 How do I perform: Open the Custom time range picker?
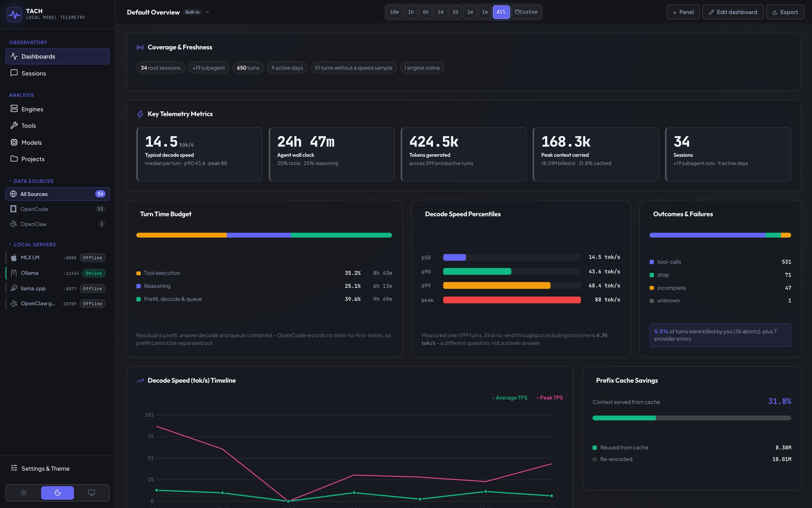pyautogui.click(x=526, y=12)
